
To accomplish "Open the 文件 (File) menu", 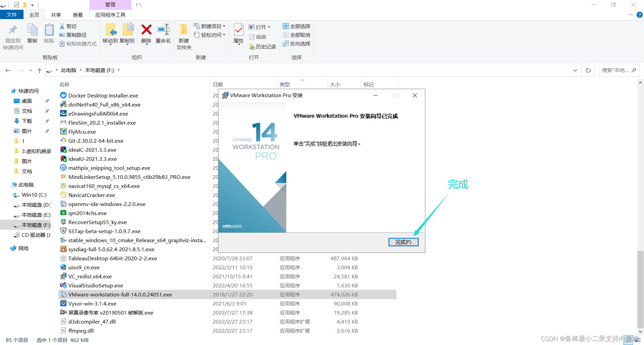I will 12,15.
